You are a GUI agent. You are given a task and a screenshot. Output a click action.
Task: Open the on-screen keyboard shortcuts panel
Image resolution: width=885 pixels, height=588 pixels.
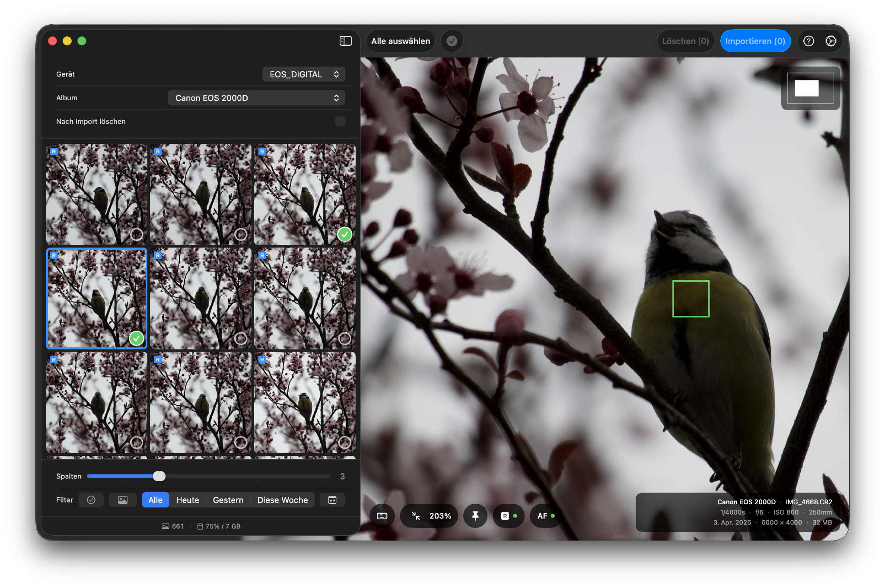pyautogui.click(x=382, y=516)
